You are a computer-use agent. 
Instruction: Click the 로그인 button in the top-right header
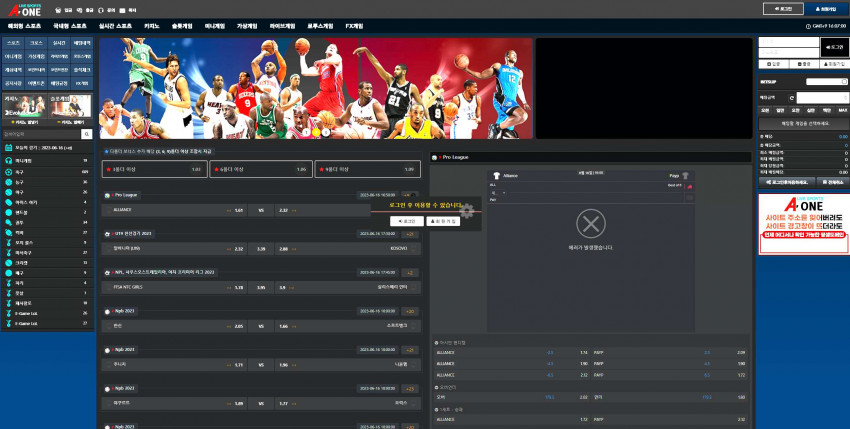783,9
